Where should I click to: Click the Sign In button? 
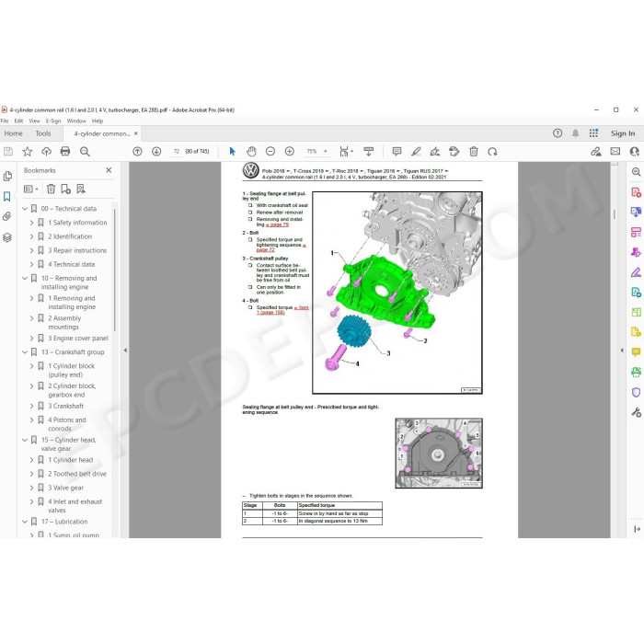(x=623, y=133)
